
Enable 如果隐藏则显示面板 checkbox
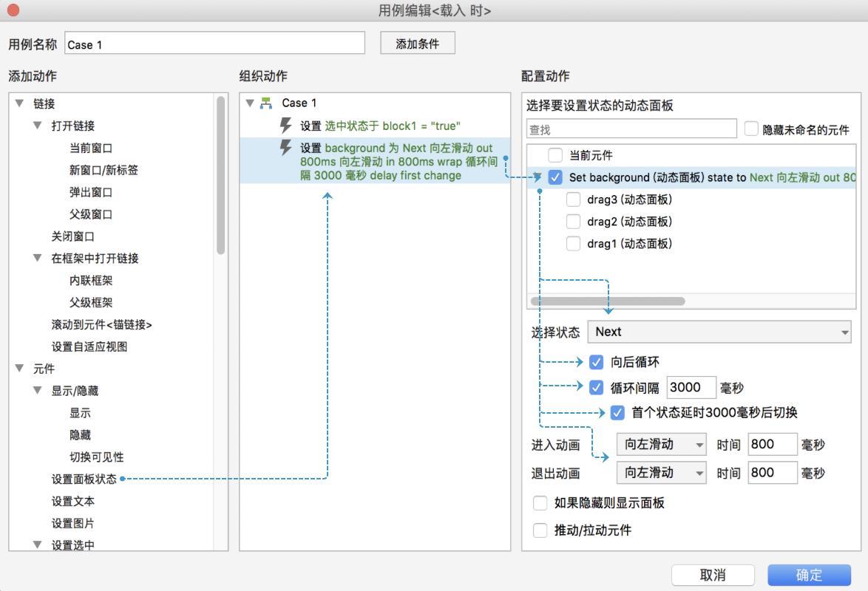540,502
